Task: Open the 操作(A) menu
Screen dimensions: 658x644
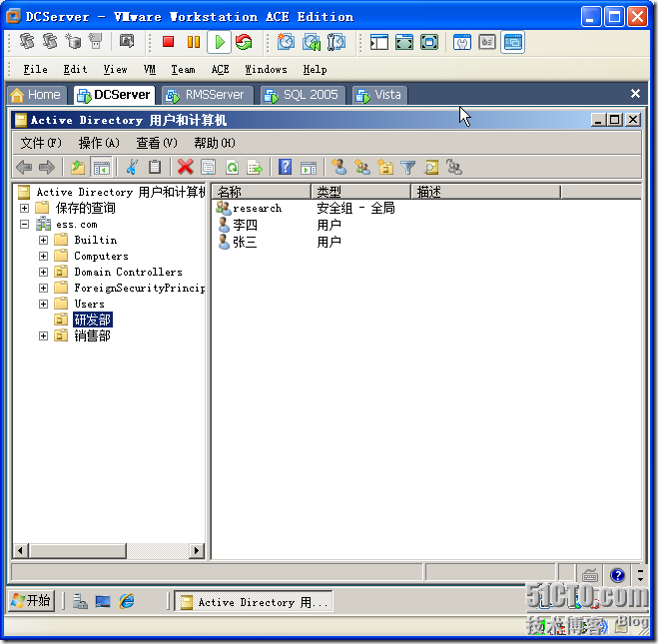Action: coord(99,143)
